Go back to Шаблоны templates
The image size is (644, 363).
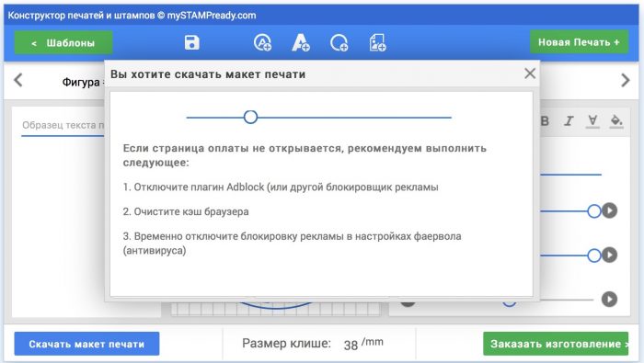click(x=63, y=42)
